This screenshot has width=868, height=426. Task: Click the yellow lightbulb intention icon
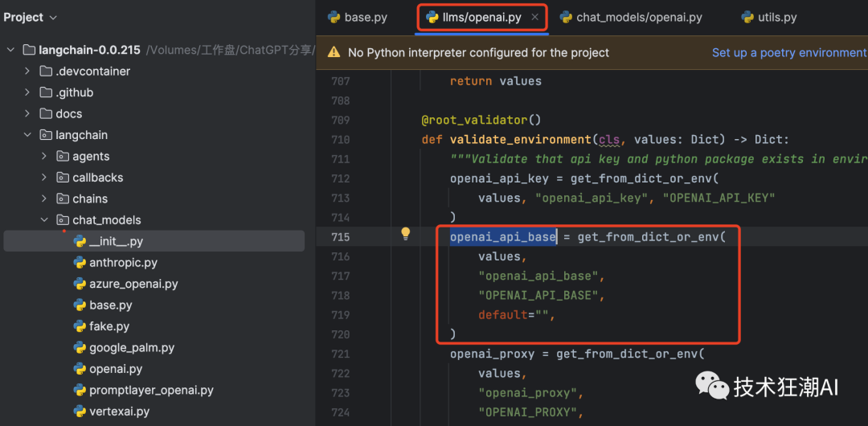[406, 234]
